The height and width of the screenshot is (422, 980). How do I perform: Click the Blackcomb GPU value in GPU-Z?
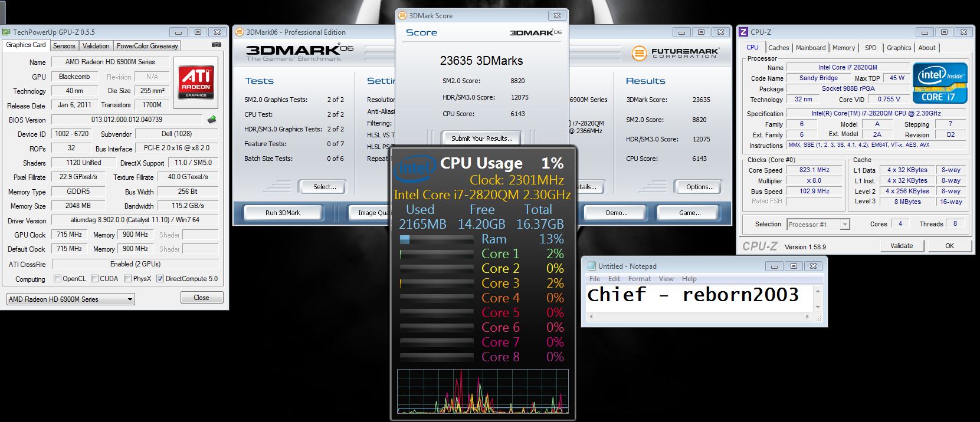click(x=74, y=77)
